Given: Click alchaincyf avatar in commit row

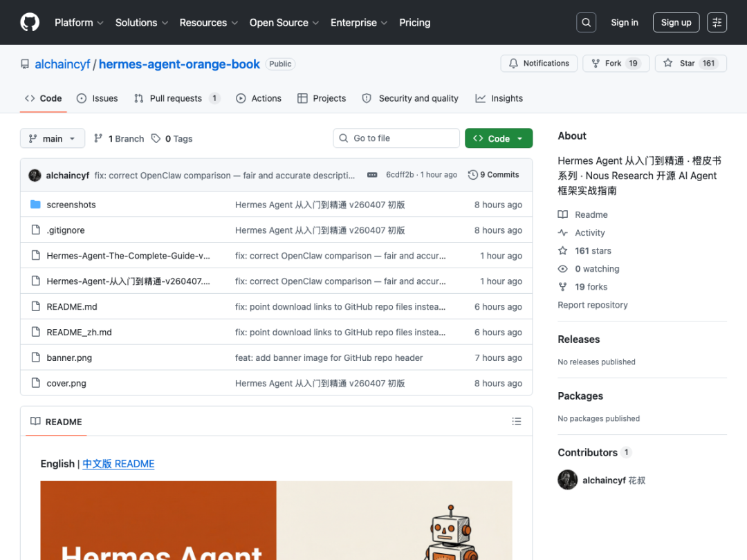Looking at the screenshot, I should 35,175.
